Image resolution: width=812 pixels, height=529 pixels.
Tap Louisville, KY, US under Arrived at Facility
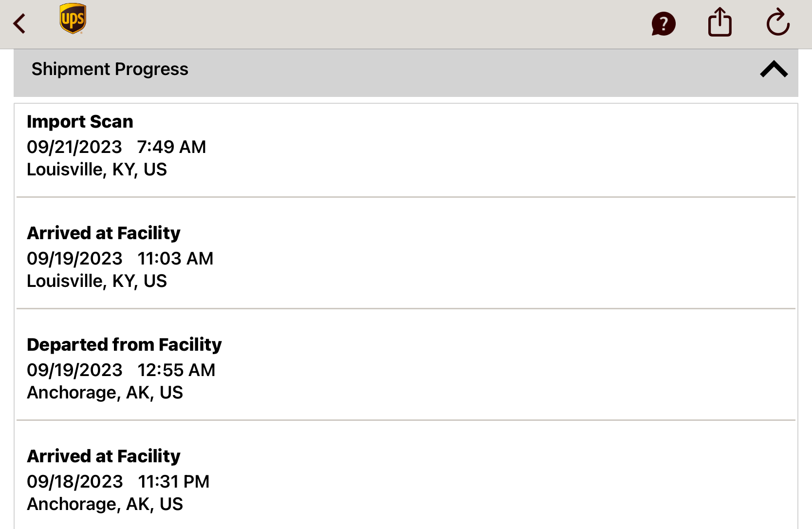point(97,281)
